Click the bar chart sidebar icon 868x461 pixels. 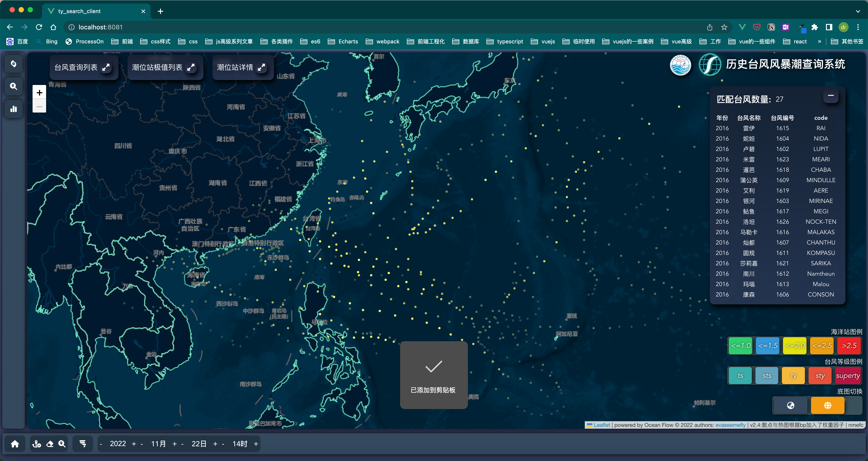14,109
